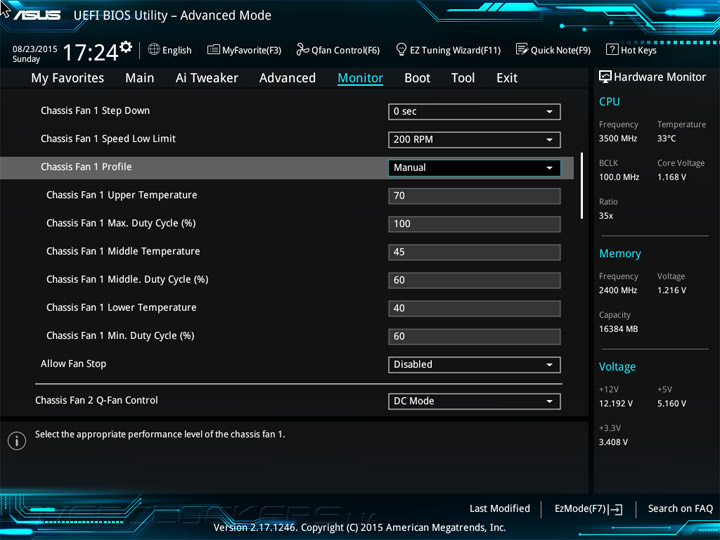The image size is (720, 540).
Task: Click the 17:24 clock display
Action: click(90, 52)
